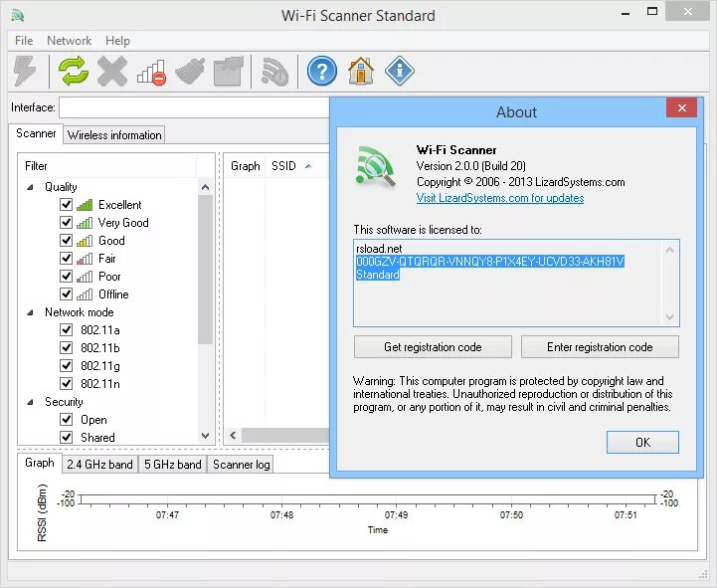Toggle the Offline quality checkbox
Screen dimensions: 717x588
tap(67, 294)
